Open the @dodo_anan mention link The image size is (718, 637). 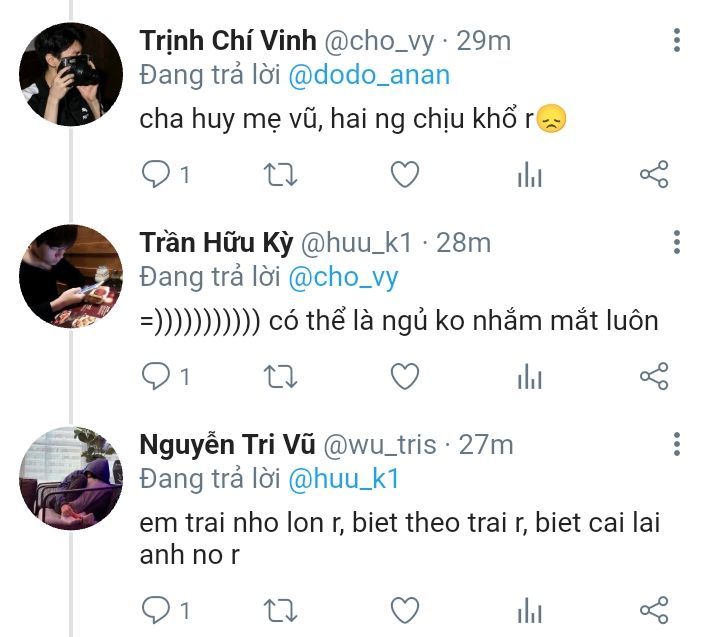(x=370, y=75)
